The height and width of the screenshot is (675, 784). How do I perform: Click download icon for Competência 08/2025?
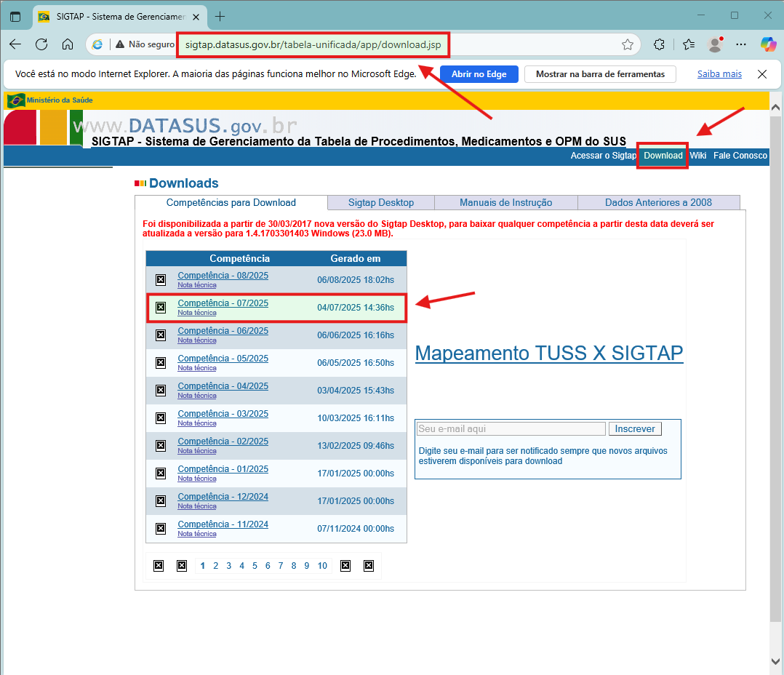[x=161, y=280]
